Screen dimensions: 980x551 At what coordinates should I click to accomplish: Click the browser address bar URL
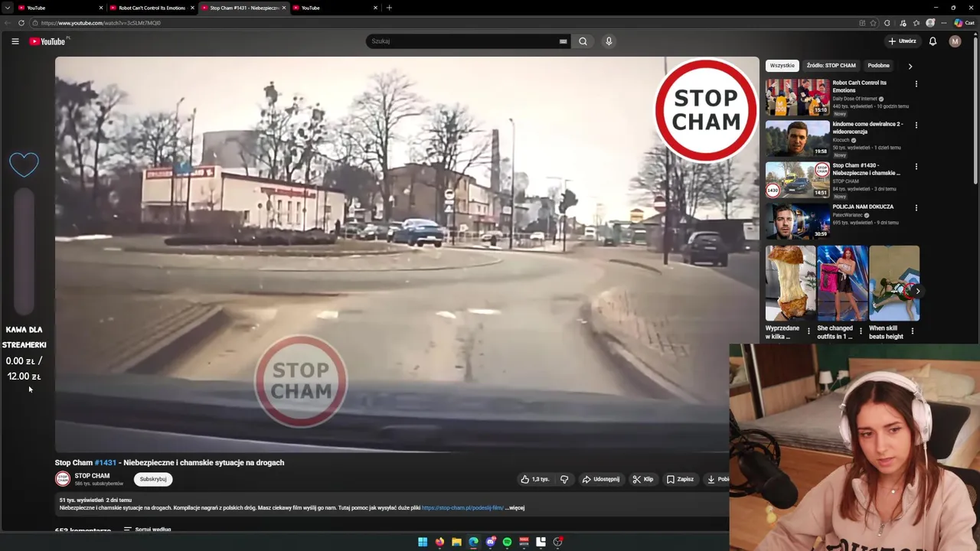[100, 23]
